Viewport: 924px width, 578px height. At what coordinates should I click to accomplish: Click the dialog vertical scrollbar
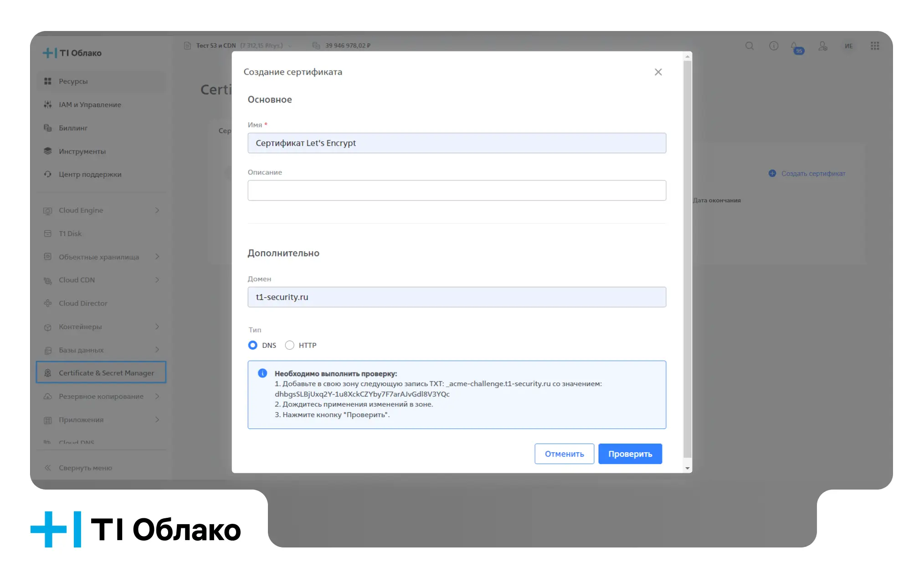[x=688, y=259]
